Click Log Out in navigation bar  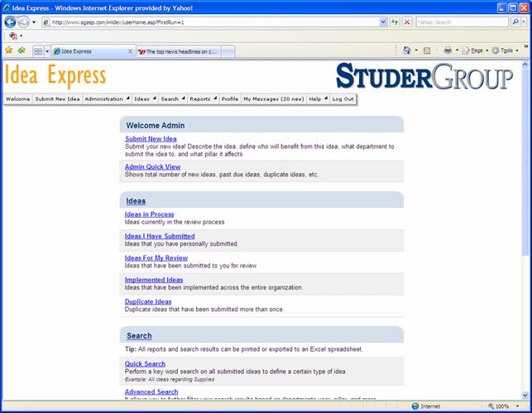[x=343, y=99]
